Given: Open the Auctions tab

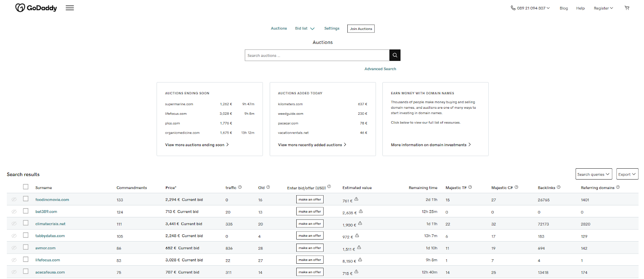Looking at the screenshot, I should click(x=279, y=29).
